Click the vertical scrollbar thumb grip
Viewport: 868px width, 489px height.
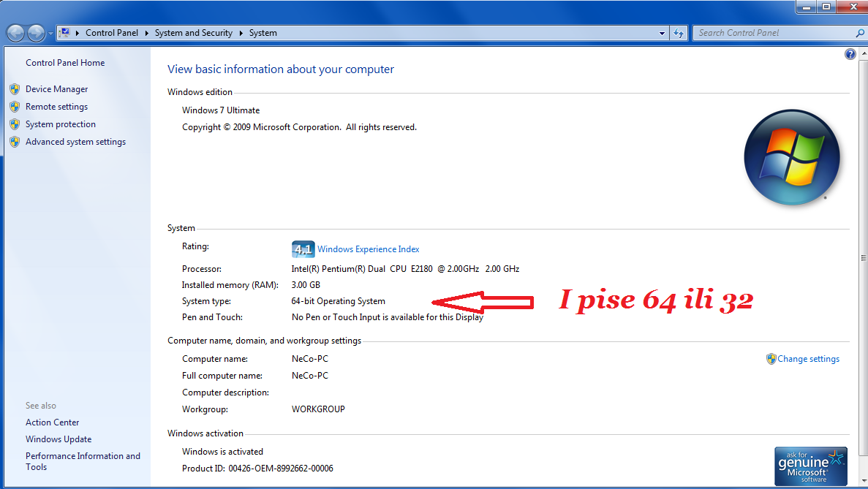(x=864, y=258)
